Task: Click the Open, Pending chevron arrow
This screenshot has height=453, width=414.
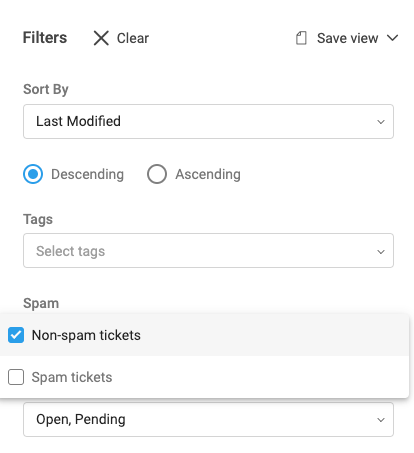Action: [x=381, y=420]
